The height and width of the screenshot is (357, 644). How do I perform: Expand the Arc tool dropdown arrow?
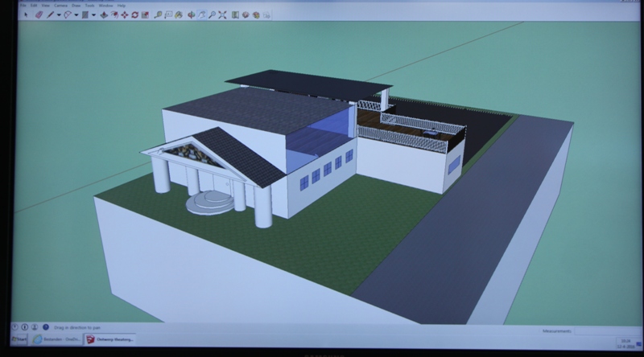click(x=76, y=14)
